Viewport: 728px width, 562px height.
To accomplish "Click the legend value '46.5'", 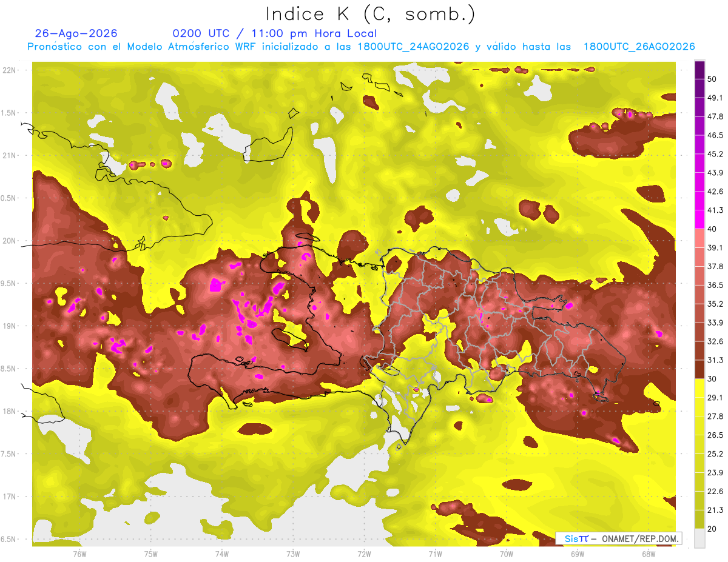I will (x=715, y=135).
